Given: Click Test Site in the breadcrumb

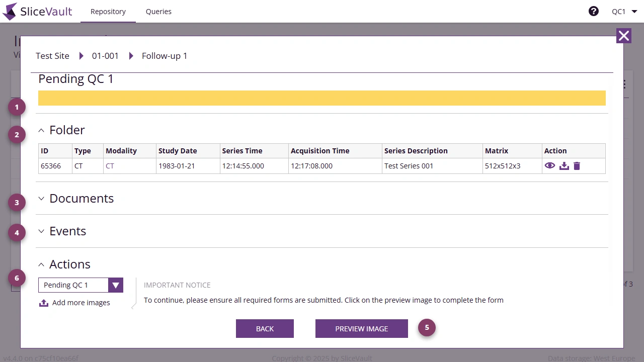Looking at the screenshot, I should (52, 56).
